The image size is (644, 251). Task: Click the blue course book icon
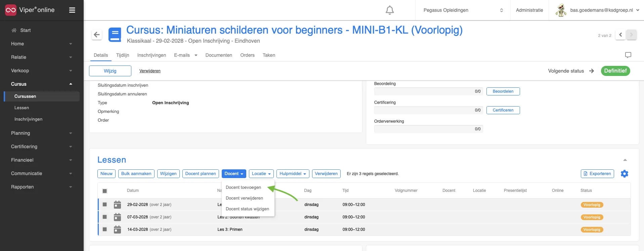coord(115,35)
